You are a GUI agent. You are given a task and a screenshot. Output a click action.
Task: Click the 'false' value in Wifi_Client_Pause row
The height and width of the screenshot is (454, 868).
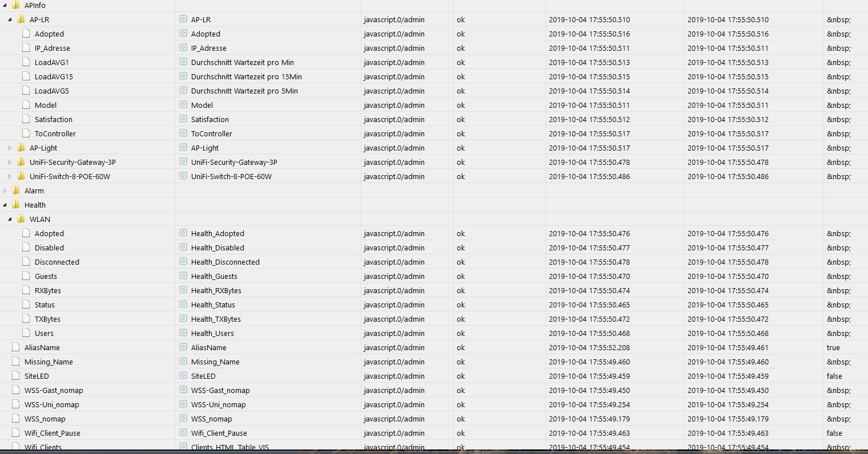click(834, 433)
